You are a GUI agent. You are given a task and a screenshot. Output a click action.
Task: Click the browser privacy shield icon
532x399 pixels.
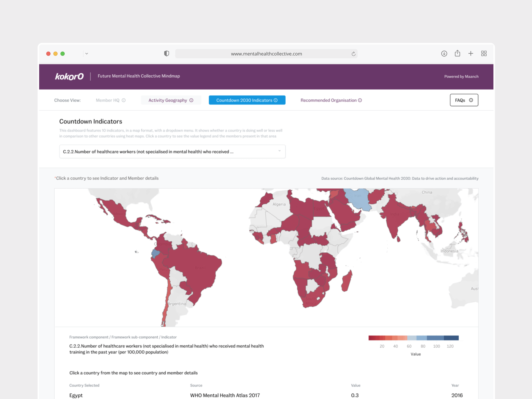(x=166, y=53)
